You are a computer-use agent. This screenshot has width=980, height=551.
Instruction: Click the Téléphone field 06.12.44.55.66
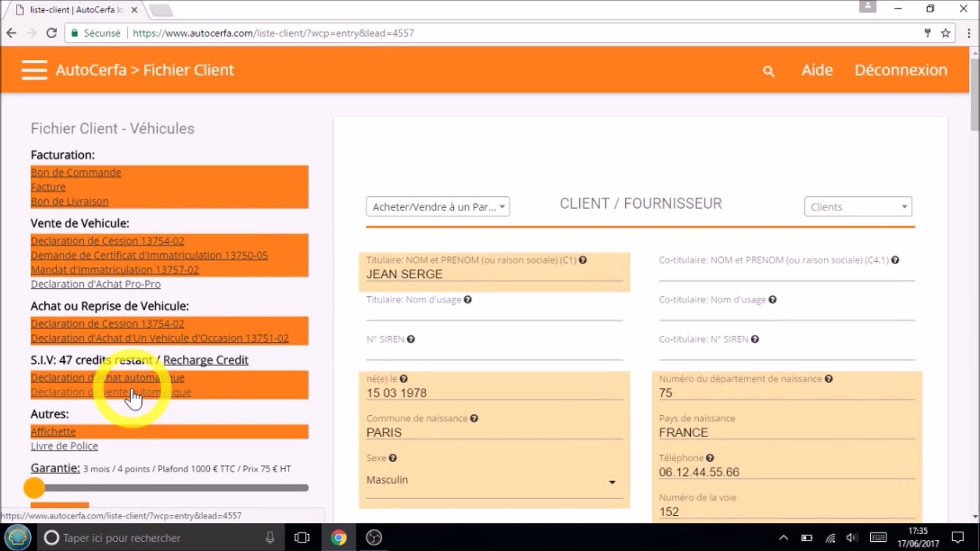[x=787, y=472]
